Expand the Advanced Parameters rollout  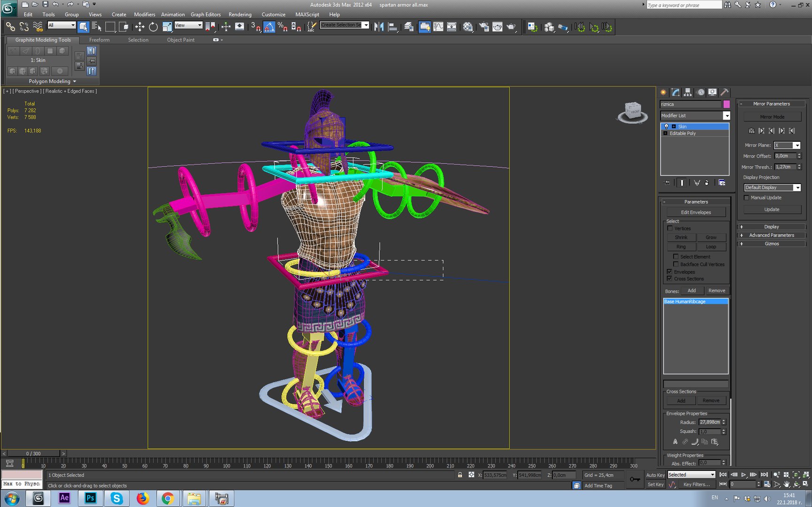tap(772, 235)
